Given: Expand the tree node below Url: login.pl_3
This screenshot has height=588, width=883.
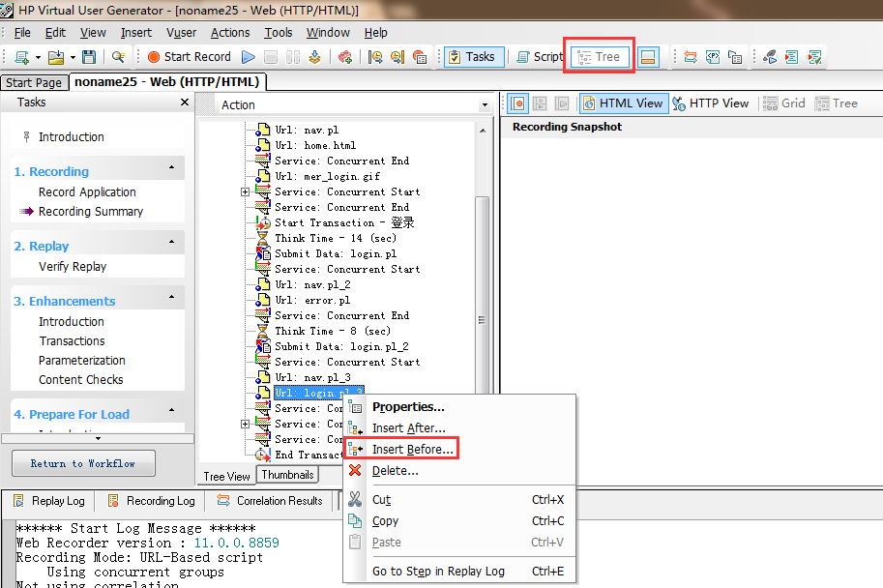Looking at the screenshot, I should tap(245, 425).
